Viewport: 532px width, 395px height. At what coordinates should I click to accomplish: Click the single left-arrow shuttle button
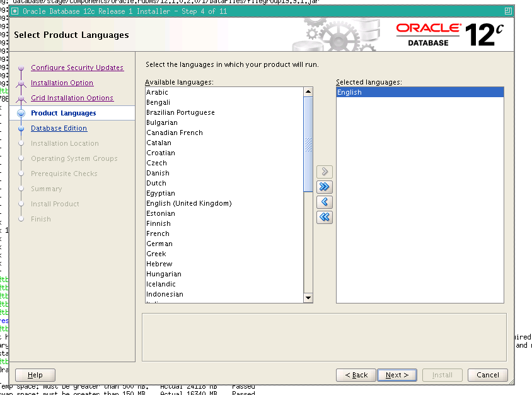324,201
